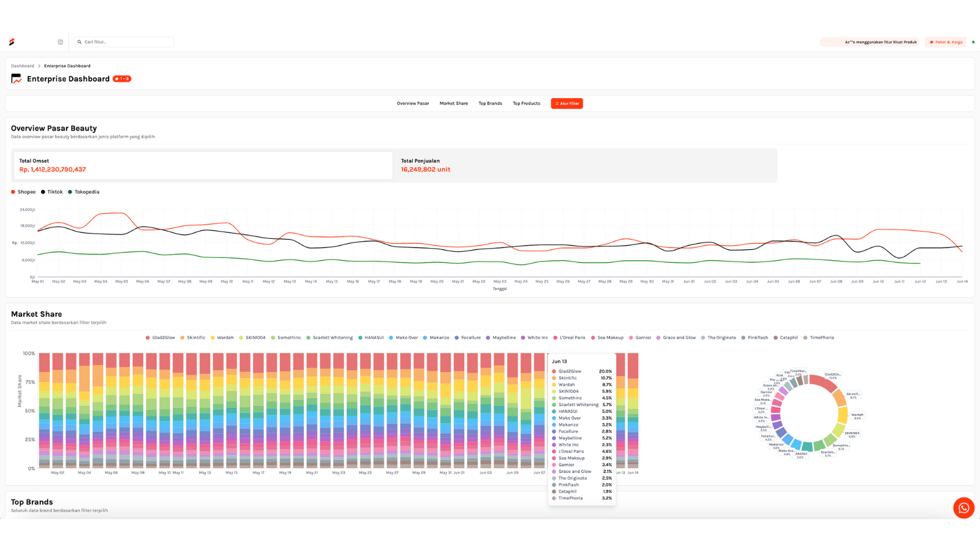The height and width of the screenshot is (552, 980).
Task: Toggle The Originote in the Market Share legend
Action: (x=718, y=338)
